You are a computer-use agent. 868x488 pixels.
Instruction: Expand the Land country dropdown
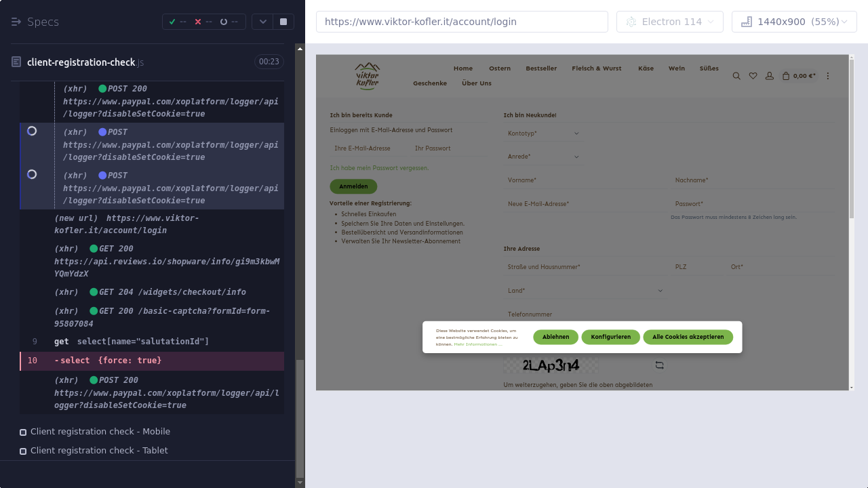[585, 291]
